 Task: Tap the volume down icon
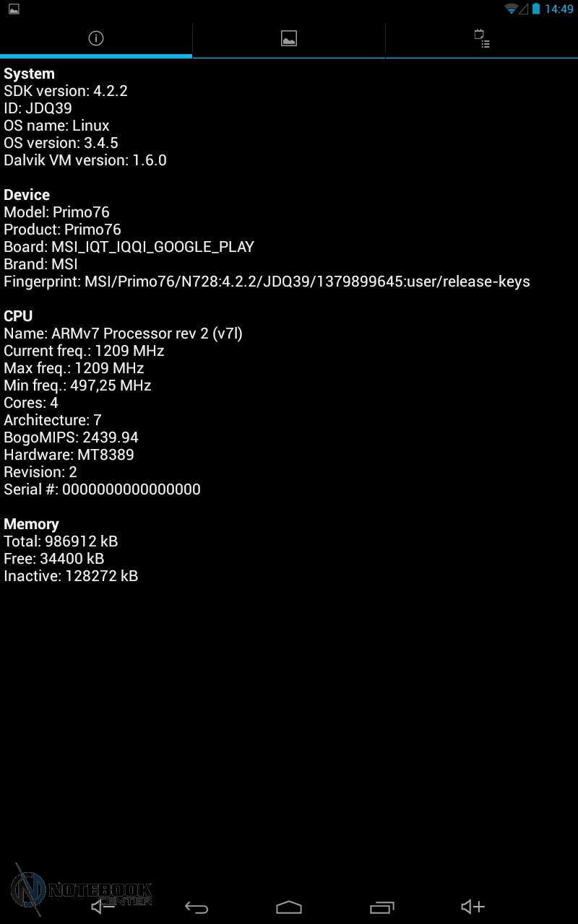click(x=103, y=907)
